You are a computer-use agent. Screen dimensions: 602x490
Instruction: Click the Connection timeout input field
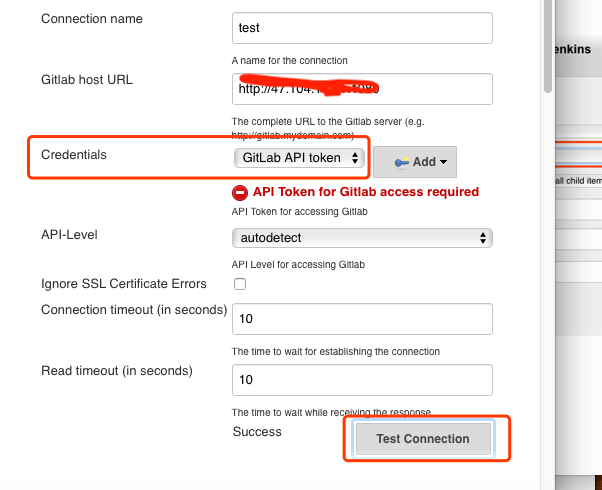pos(362,320)
